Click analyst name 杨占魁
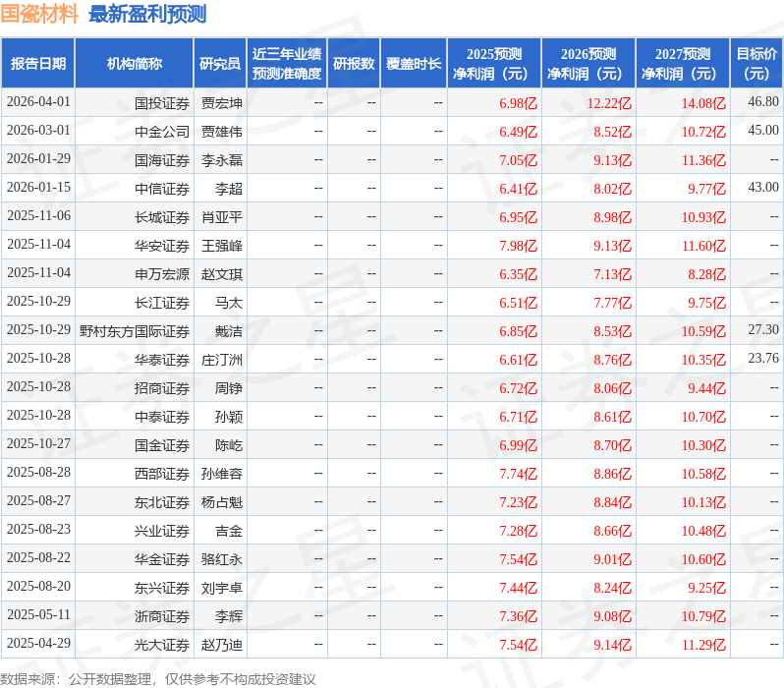The height and width of the screenshot is (688, 784). (x=222, y=503)
